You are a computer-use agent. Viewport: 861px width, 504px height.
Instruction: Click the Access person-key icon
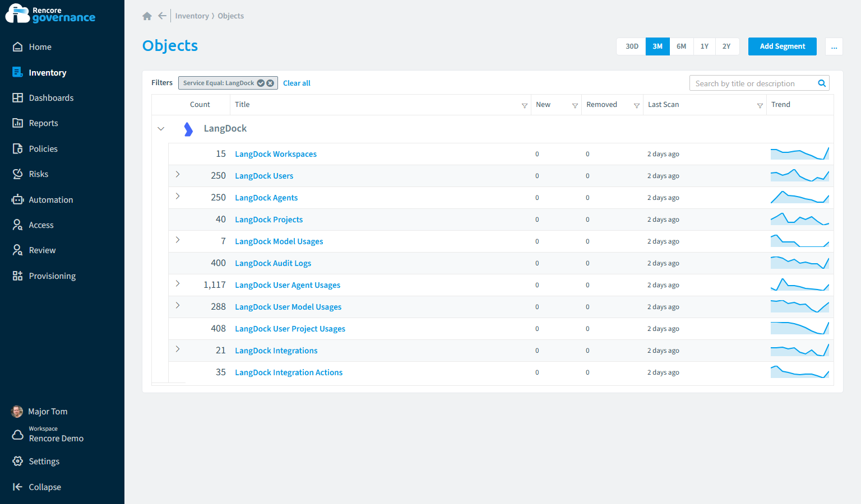click(x=18, y=225)
